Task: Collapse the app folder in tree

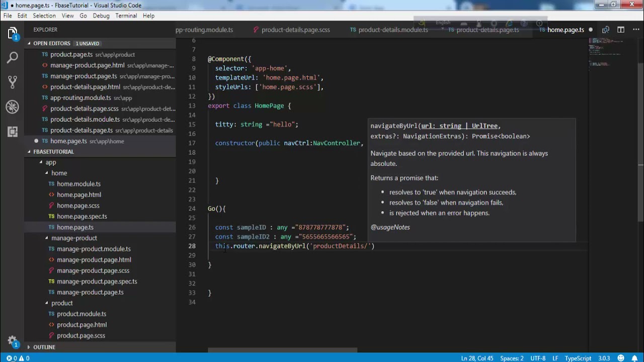Action: [x=50, y=162]
